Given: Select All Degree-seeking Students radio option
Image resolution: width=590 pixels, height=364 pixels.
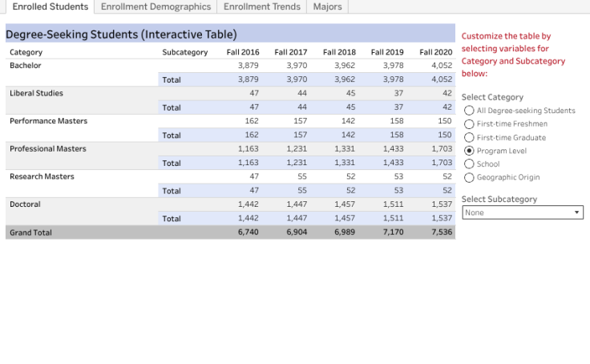Looking at the screenshot, I should [x=470, y=111].
